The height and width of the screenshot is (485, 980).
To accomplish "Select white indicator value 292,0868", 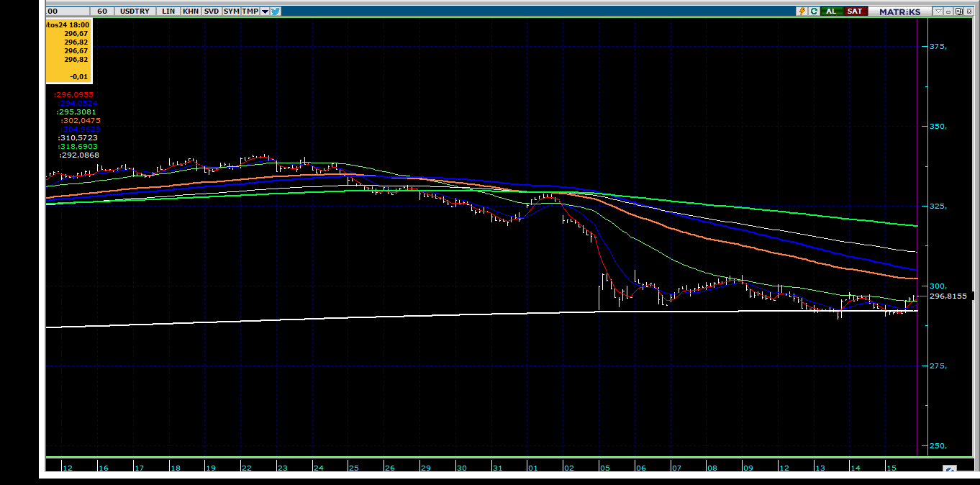I will [x=79, y=155].
